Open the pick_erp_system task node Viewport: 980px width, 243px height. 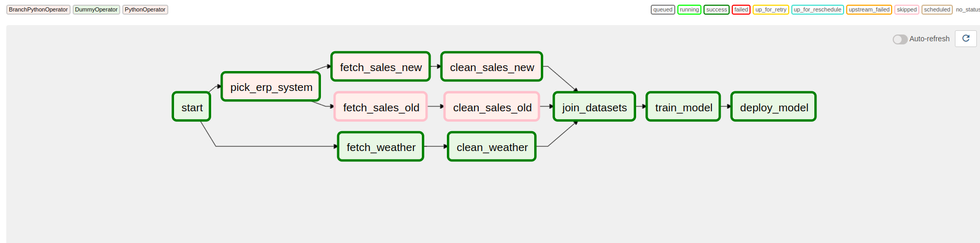tap(271, 87)
